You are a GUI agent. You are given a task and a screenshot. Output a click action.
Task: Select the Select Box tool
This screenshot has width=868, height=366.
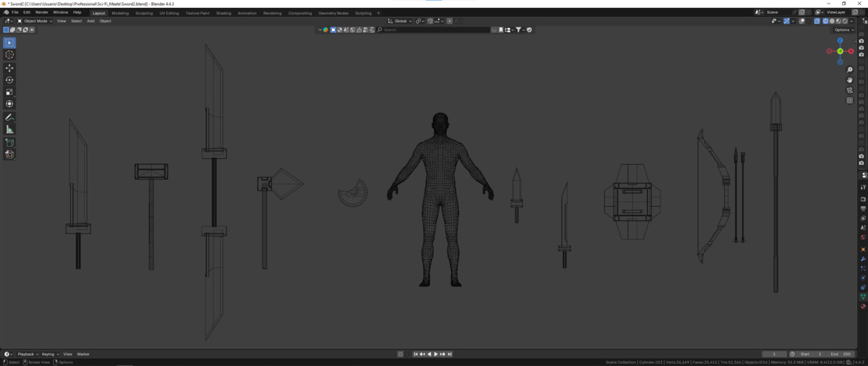[9, 43]
